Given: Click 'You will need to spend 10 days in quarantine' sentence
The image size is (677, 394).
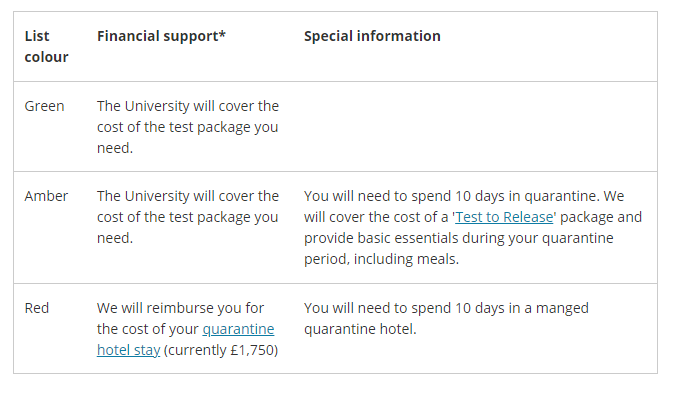Looking at the screenshot, I should pos(452,196).
